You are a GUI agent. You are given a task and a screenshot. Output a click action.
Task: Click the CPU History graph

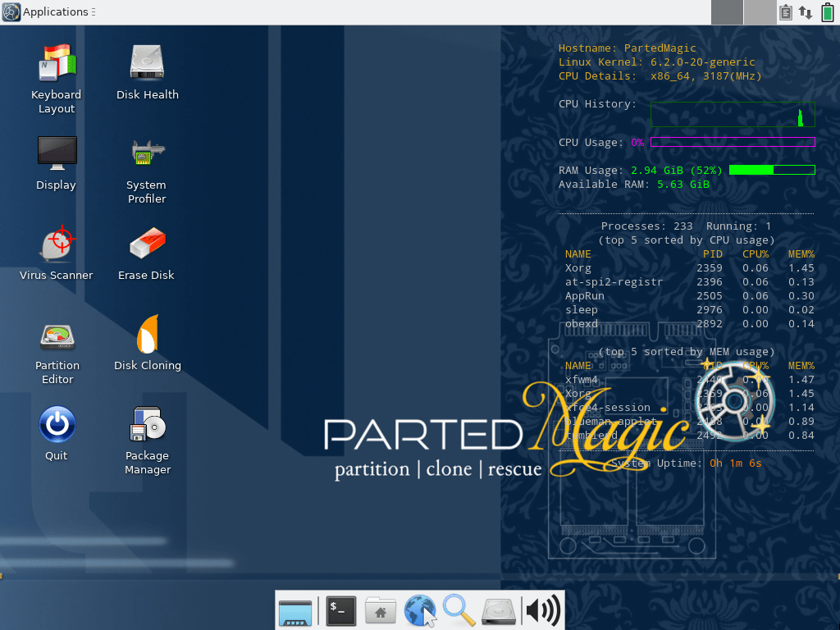coord(733,114)
